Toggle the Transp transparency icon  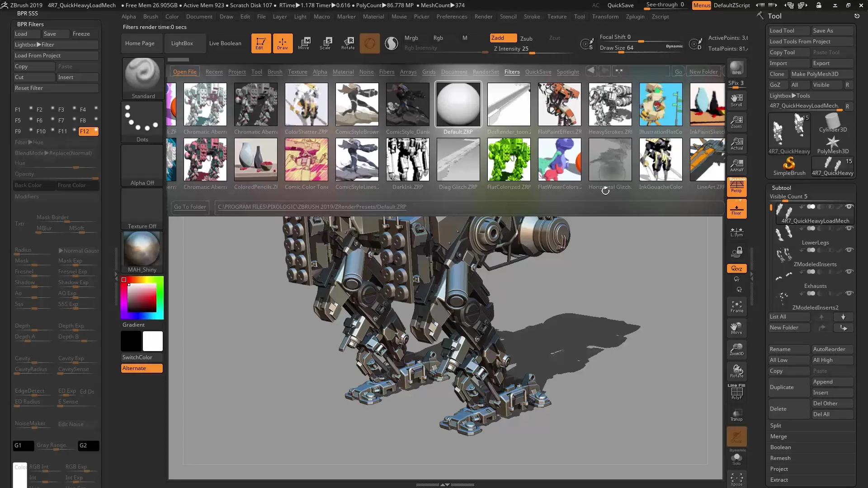pos(736,415)
